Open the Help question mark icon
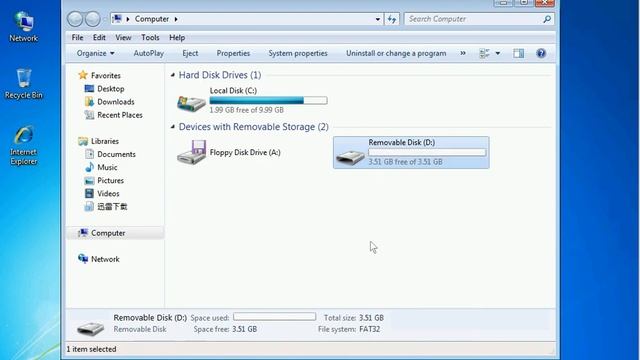The image size is (640, 360). (541, 53)
